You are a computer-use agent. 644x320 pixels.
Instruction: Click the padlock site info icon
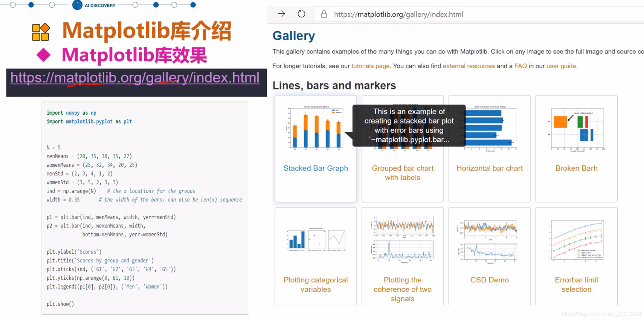pos(324,14)
